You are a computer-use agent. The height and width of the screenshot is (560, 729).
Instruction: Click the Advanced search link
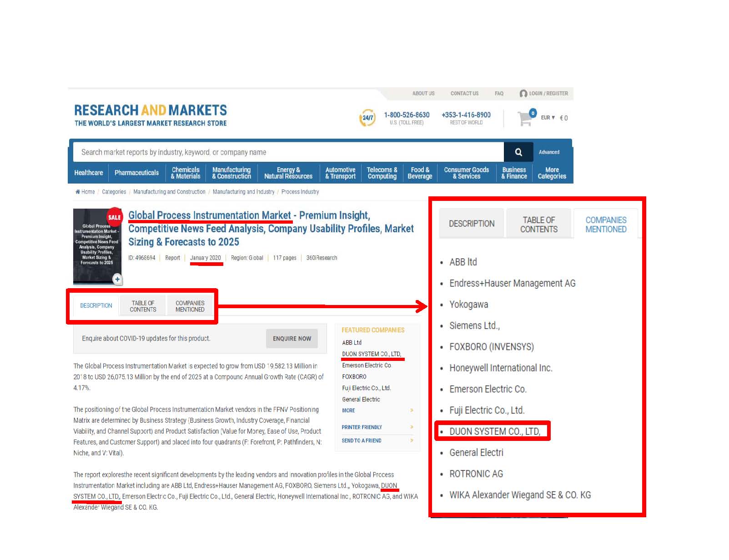pyautogui.click(x=549, y=152)
